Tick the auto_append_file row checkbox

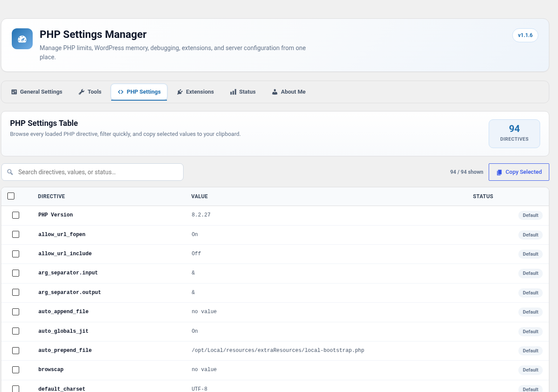(16, 312)
